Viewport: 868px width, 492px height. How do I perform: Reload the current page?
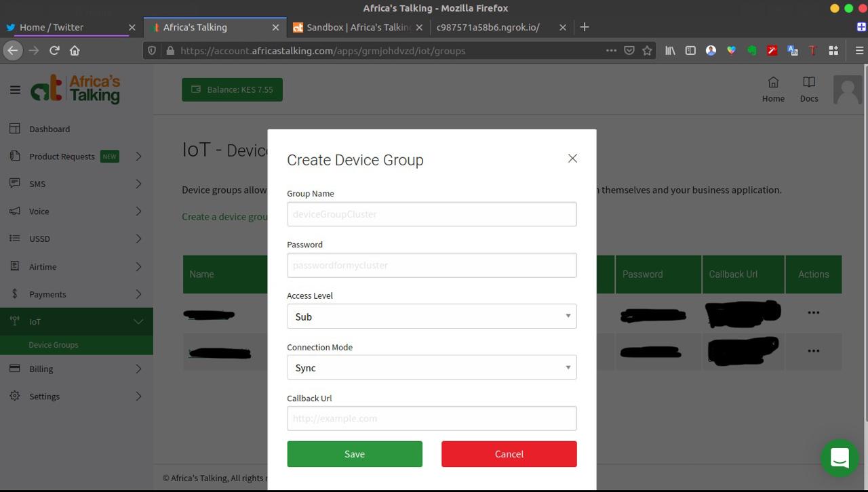tap(54, 50)
